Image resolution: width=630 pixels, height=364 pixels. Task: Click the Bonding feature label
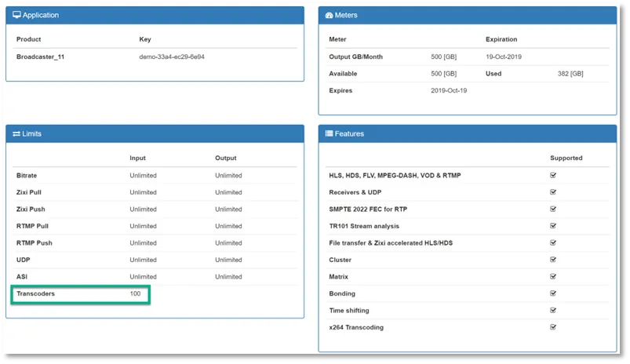(342, 293)
